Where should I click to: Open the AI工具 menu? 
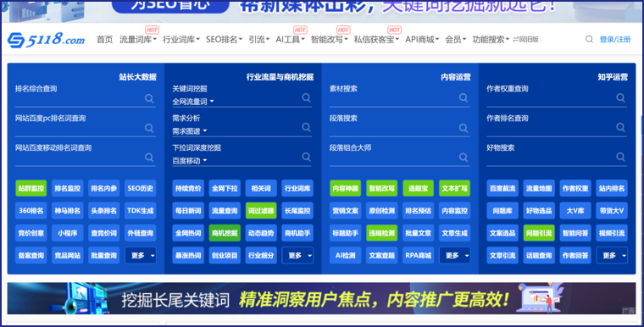[290, 40]
